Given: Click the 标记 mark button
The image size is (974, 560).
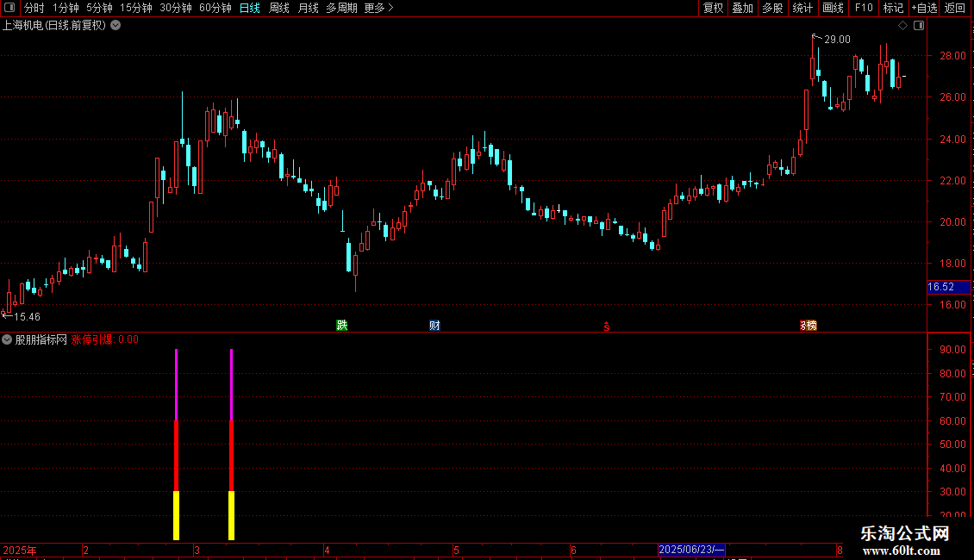Looking at the screenshot, I should [x=893, y=8].
